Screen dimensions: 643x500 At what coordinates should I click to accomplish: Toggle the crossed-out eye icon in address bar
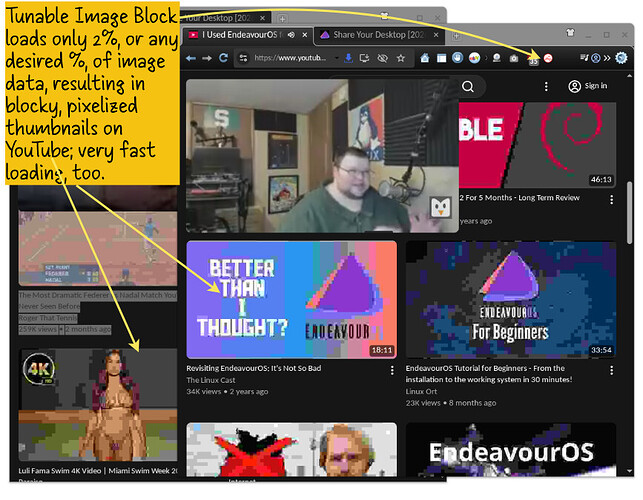pos(383,58)
